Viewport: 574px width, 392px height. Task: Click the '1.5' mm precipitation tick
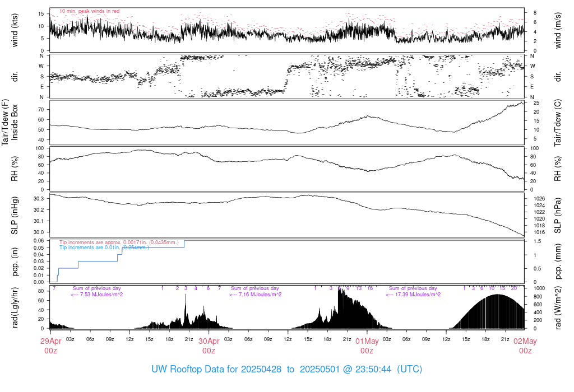coord(537,241)
